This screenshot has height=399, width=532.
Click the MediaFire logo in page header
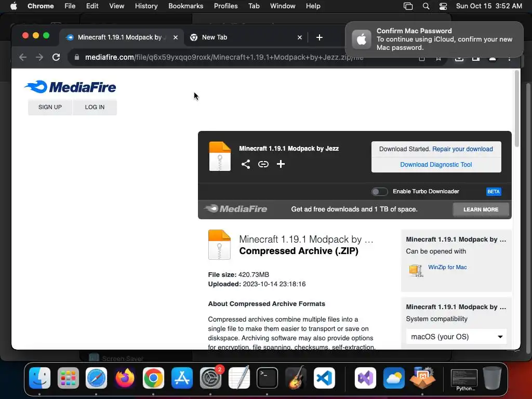click(x=70, y=87)
